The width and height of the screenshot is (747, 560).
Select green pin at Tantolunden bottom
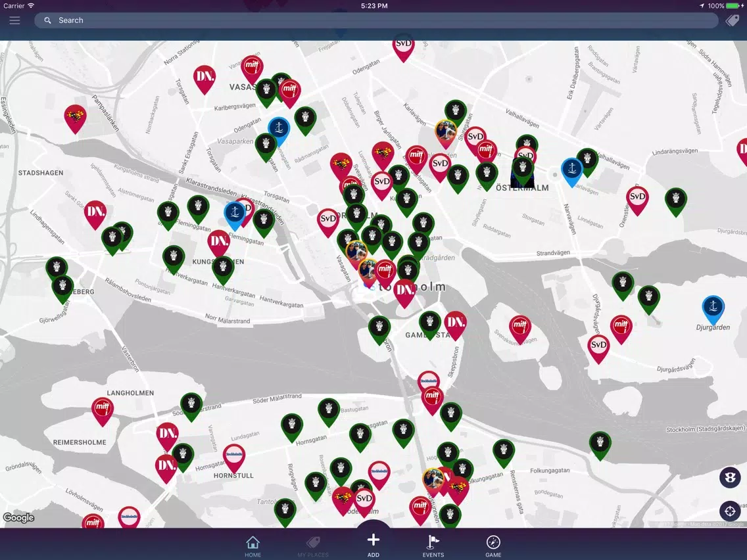(x=285, y=512)
